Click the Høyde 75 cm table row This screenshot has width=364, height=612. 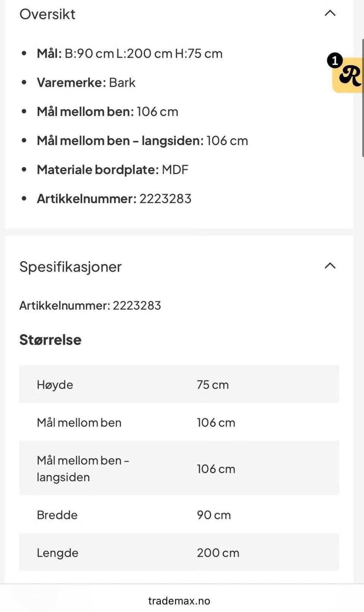179,384
